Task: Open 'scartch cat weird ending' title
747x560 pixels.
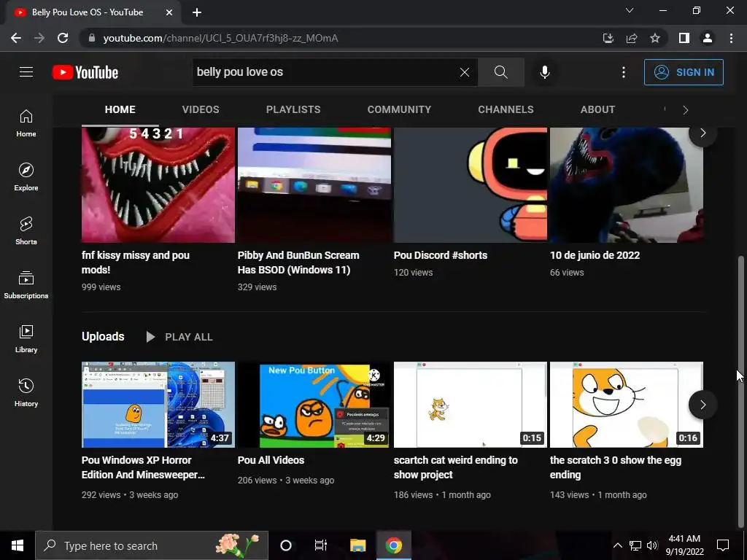Action: coord(455,467)
